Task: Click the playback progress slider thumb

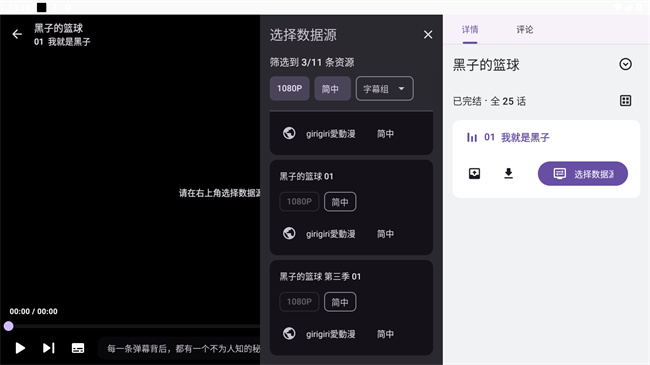Action: point(8,326)
